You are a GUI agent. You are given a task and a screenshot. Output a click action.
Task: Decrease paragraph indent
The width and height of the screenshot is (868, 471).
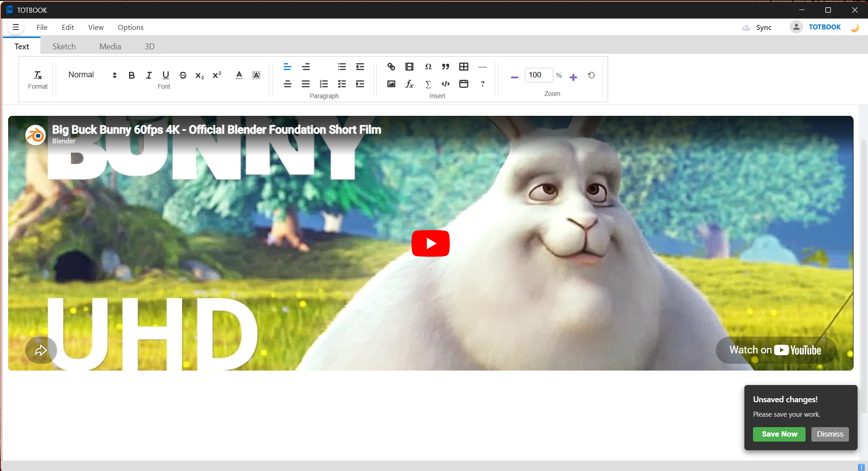tap(360, 67)
